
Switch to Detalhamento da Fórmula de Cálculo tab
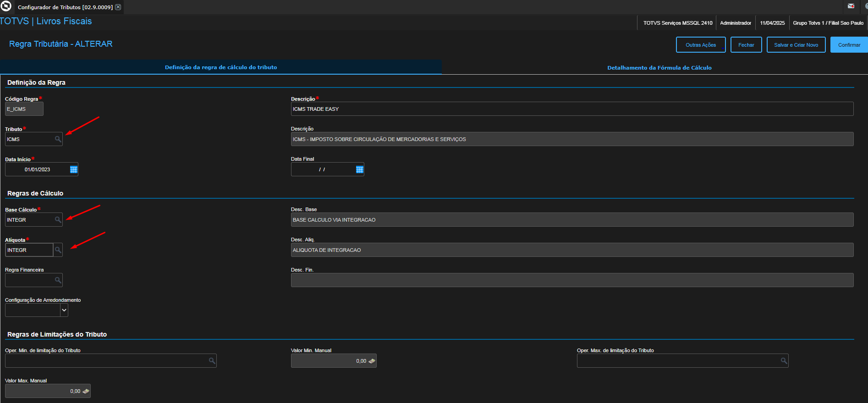pyautogui.click(x=659, y=68)
